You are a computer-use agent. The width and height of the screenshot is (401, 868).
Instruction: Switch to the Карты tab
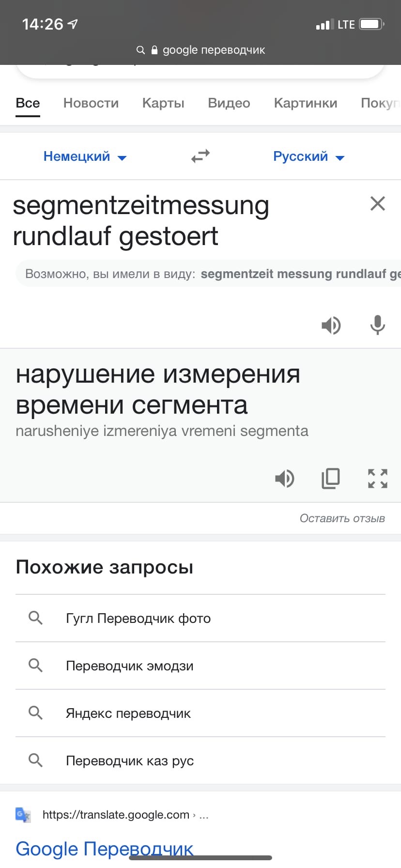pos(163,103)
